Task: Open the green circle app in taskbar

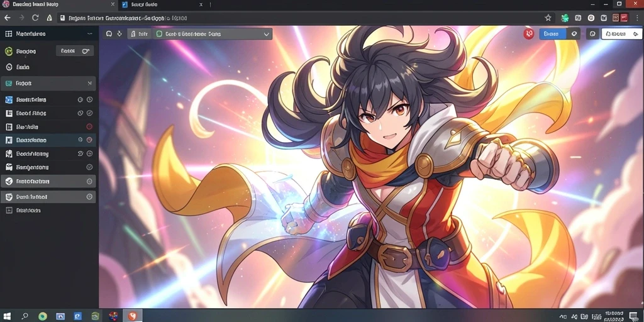Action: (x=43, y=316)
